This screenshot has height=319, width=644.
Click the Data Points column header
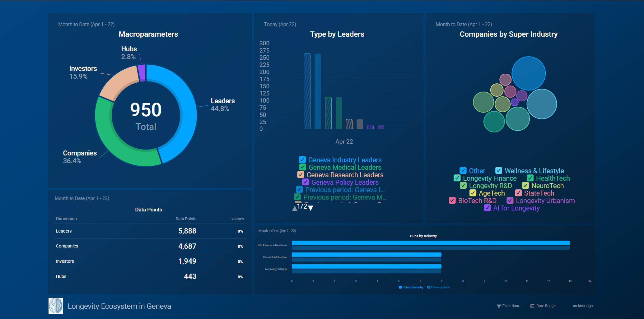click(186, 219)
